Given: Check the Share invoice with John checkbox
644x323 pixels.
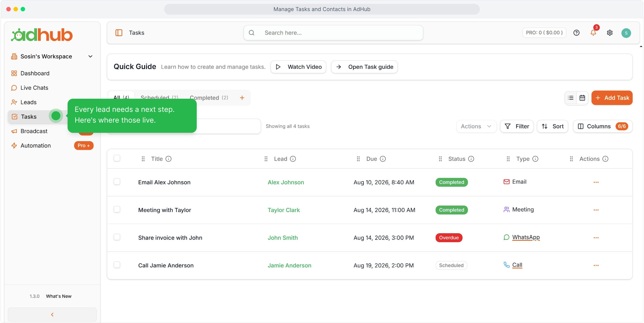Looking at the screenshot, I should (x=117, y=237).
